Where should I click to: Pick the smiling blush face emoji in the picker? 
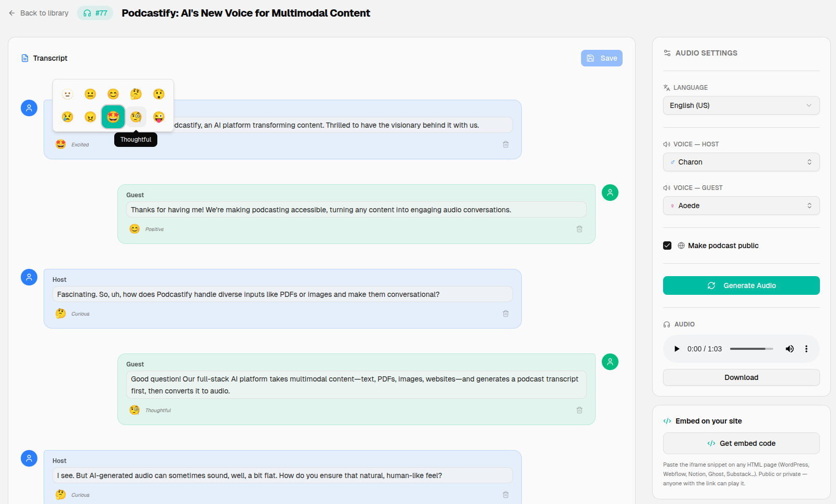pyautogui.click(x=113, y=94)
